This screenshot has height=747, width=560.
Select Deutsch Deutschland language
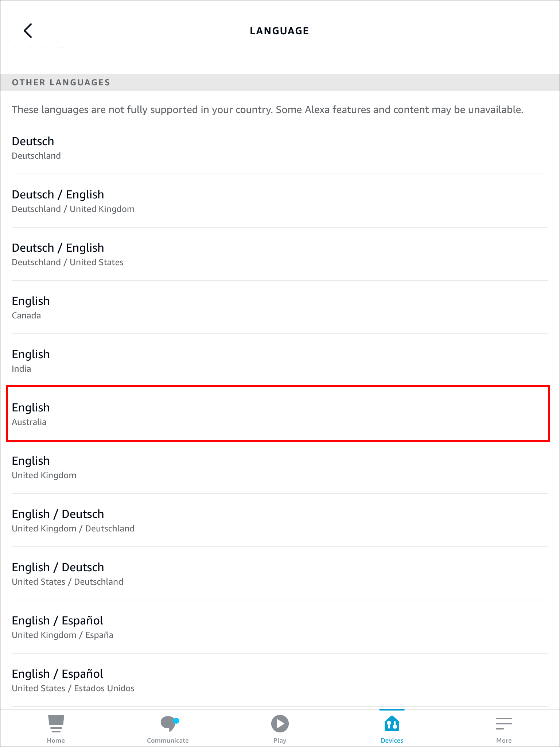280,148
